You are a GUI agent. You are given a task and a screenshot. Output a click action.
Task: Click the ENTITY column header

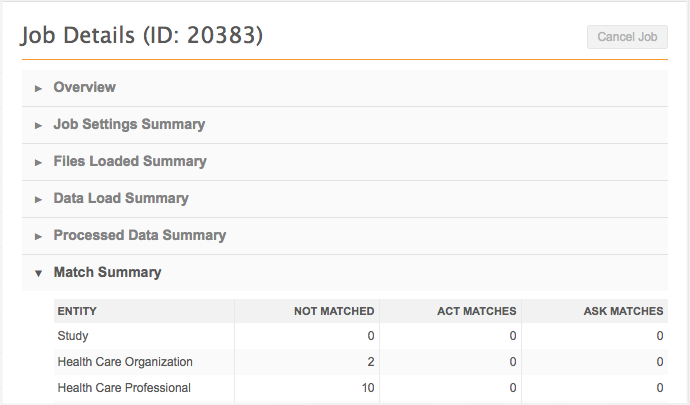(x=77, y=311)
